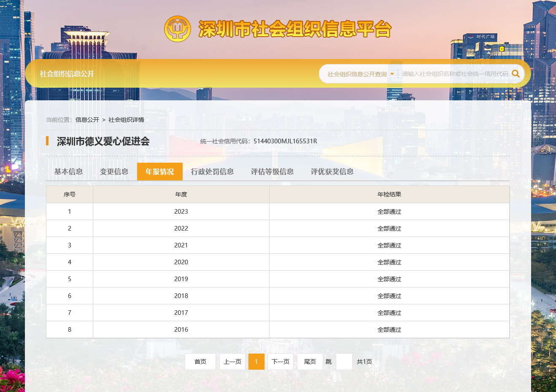Open the 评优获奖信息 tab
This screenshot has width=556, height=392.
332,172
